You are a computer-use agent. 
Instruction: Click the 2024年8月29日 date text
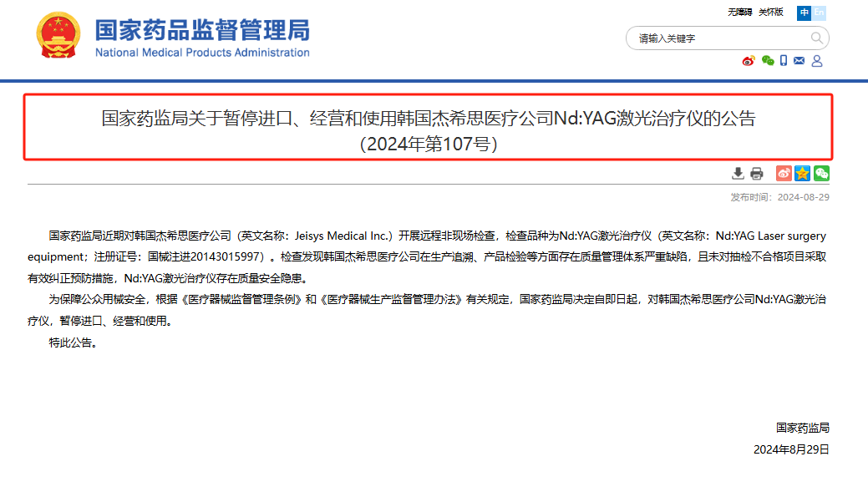pyautogui.click(x=792, y=449)
